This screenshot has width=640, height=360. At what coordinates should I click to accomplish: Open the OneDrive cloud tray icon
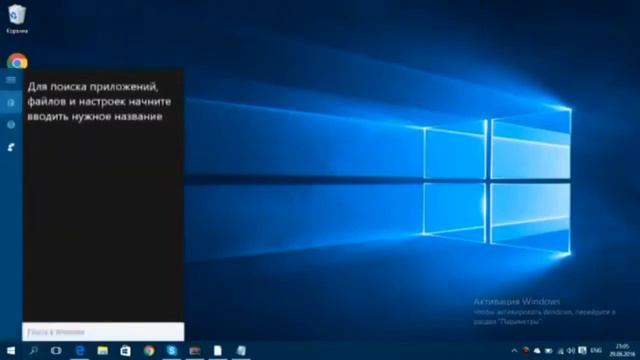(537, 351)
